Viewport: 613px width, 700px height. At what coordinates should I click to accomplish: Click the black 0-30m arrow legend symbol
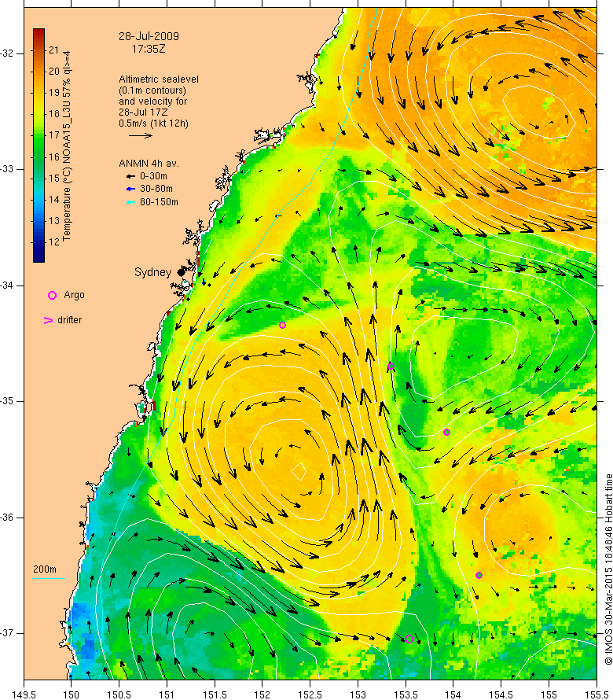[x=130, y=177]
